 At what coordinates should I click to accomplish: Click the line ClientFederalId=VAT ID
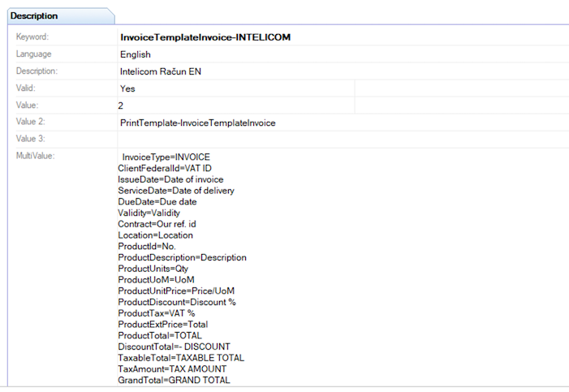pyautogui.click(x=165, y=169)
